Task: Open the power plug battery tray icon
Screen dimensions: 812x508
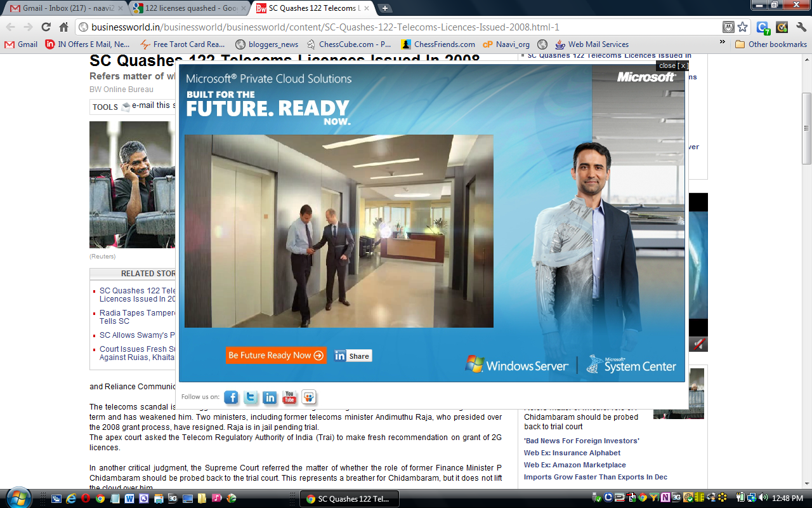Action: pyautogui.click(x=740, y=497)
